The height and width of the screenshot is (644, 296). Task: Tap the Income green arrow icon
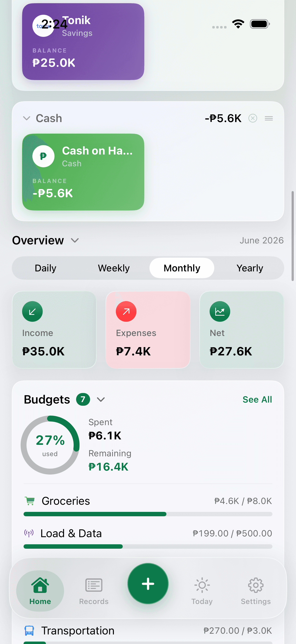[x=32, y=311]
